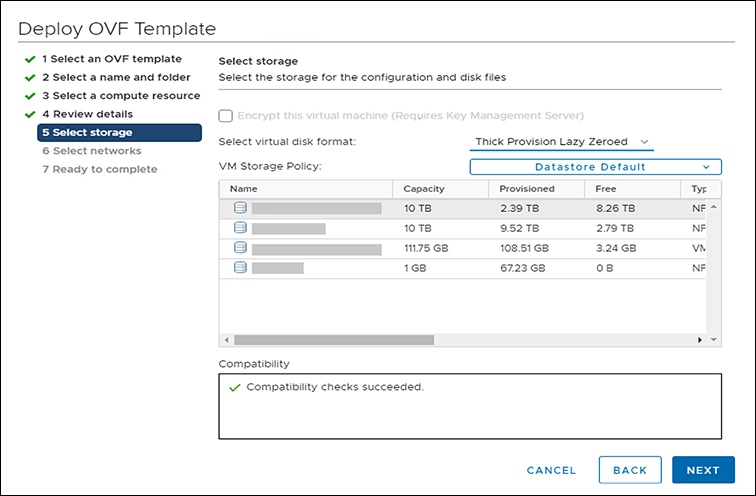756x496 pixels.
Task: Select the datastore with 3.24 GB free
Action: tap(463, 248)
